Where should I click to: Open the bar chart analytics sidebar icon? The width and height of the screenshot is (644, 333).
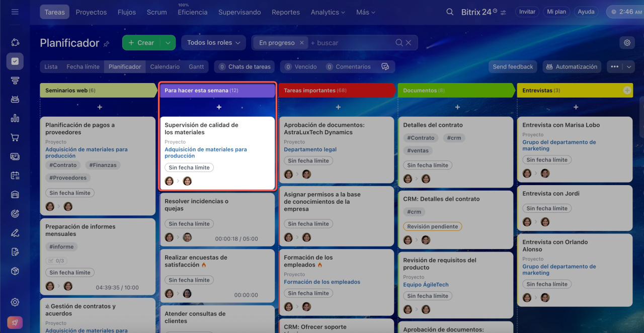[15, 118]
